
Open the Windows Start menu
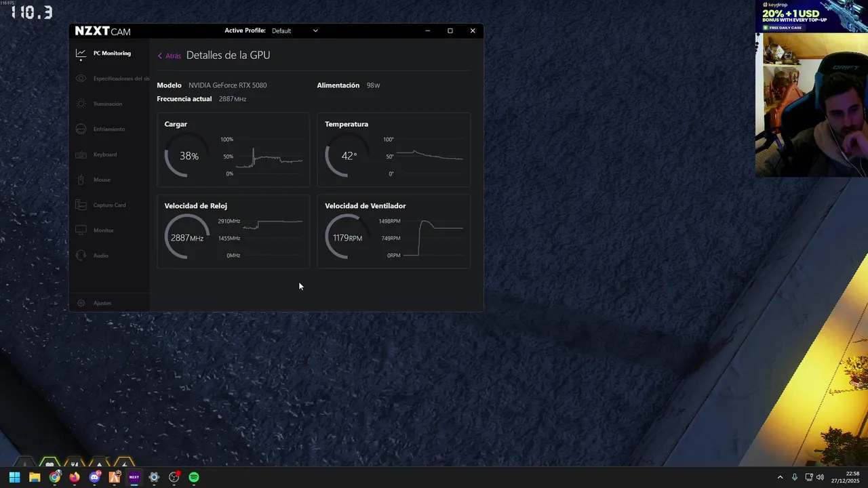tap(14, 477)
